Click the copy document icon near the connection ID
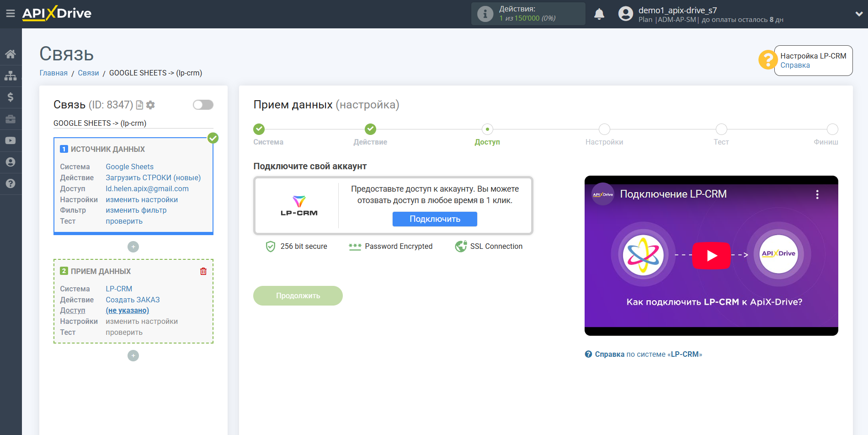The width and height of the screenshot is (868, 435). 140,105
